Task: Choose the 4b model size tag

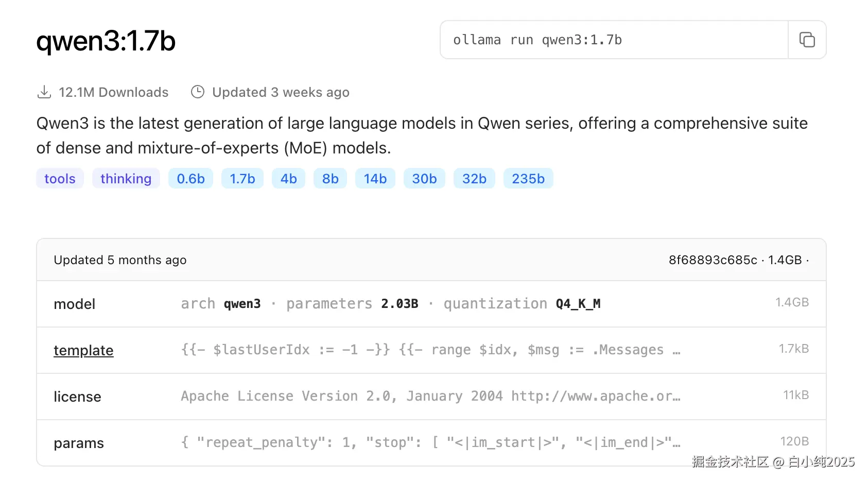Action: click(x=289, y=179)
